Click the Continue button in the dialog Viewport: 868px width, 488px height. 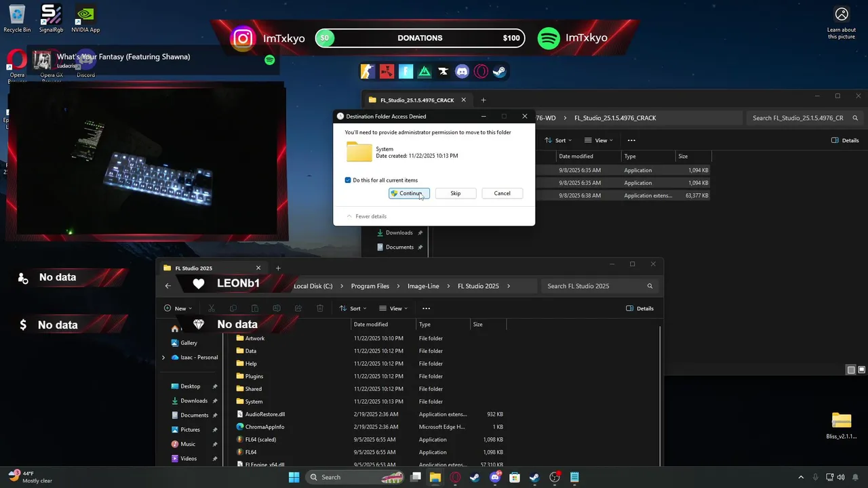click(x=409, y=193)
